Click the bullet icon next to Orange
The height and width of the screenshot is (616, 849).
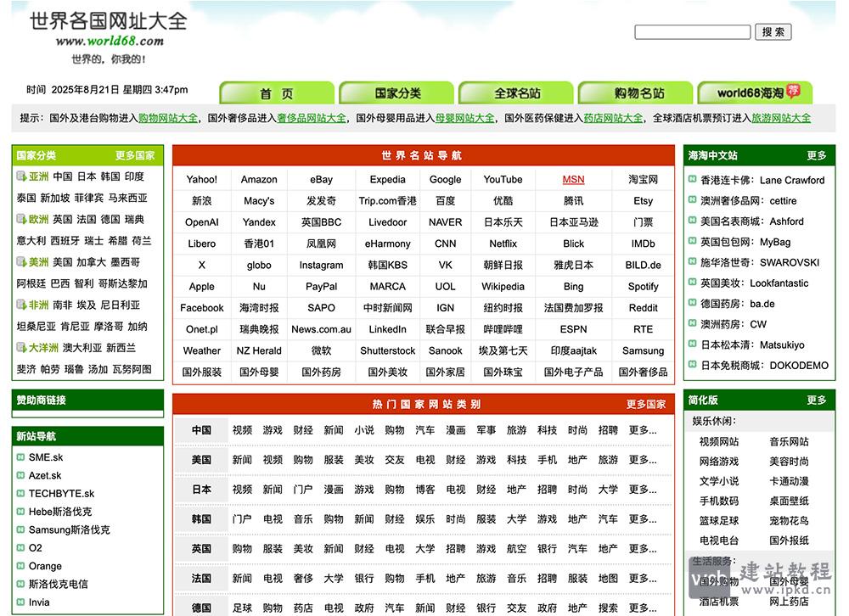20,566
